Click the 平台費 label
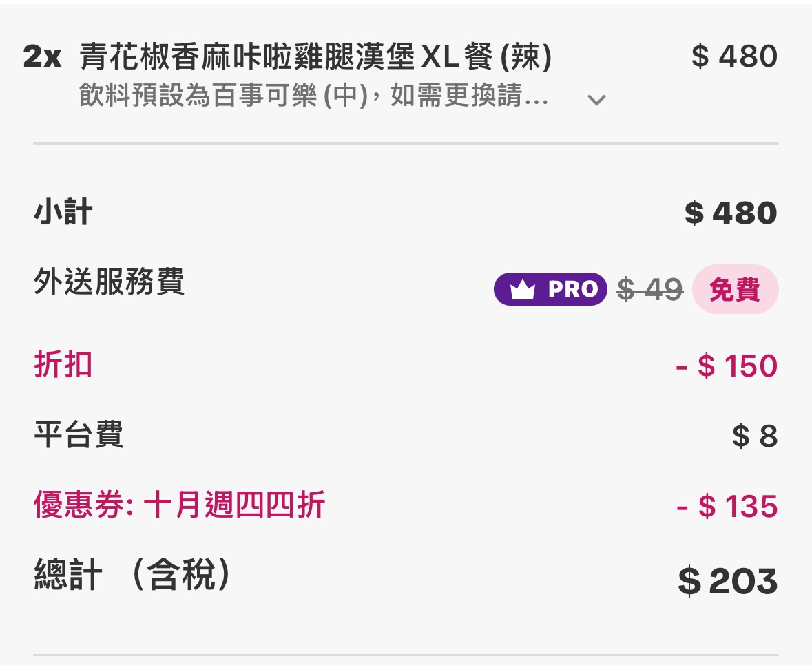The image size is (812, 665). pyautogui.click(x=79, y=435)
